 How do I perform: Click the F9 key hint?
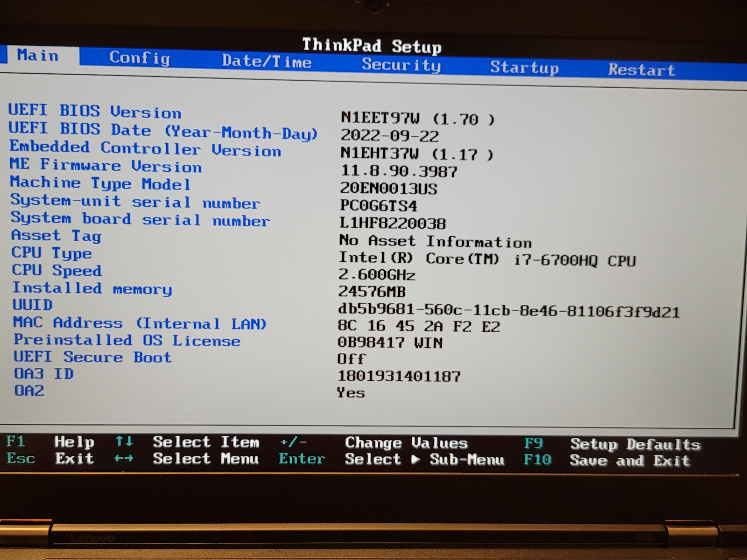533,443
